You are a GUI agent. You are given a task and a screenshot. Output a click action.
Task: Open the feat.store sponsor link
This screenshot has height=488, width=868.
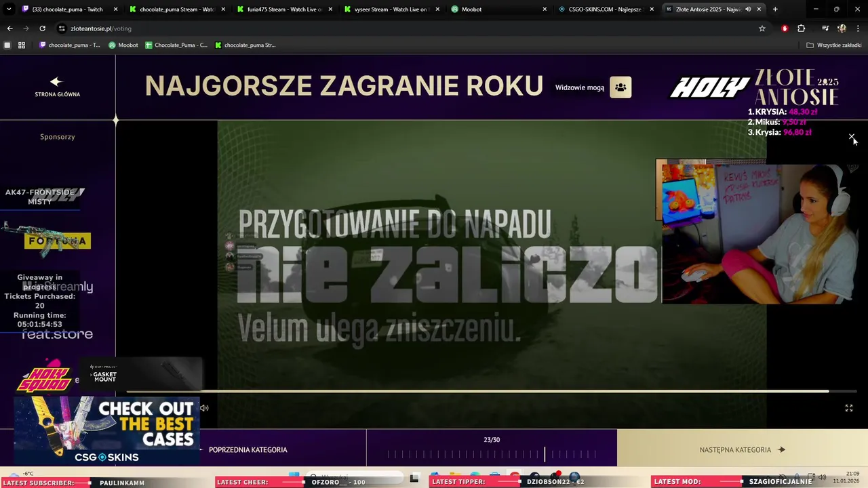coord(57,334)
